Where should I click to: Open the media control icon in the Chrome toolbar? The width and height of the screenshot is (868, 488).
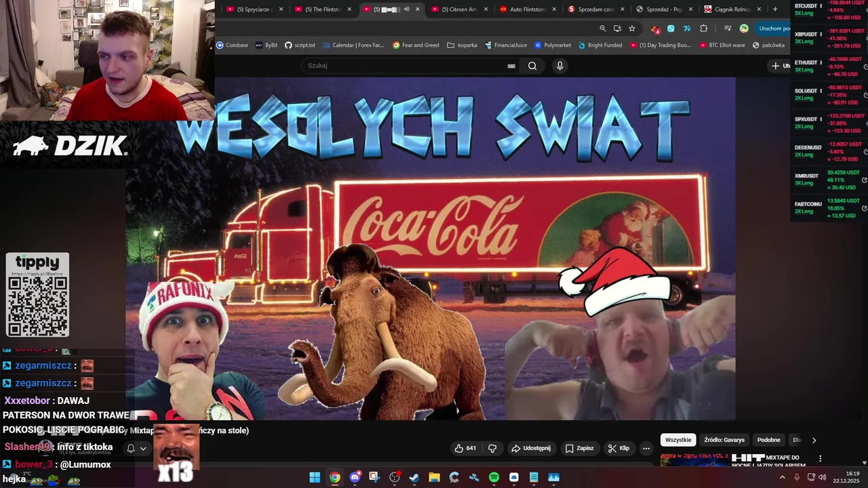pos(728,28)
